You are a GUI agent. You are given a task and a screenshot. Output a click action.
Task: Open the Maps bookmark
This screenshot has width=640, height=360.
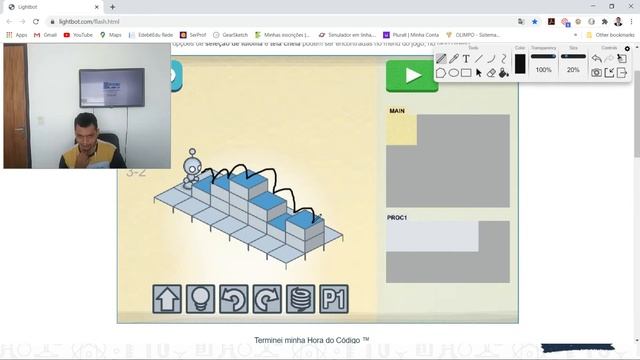[111, 35]
